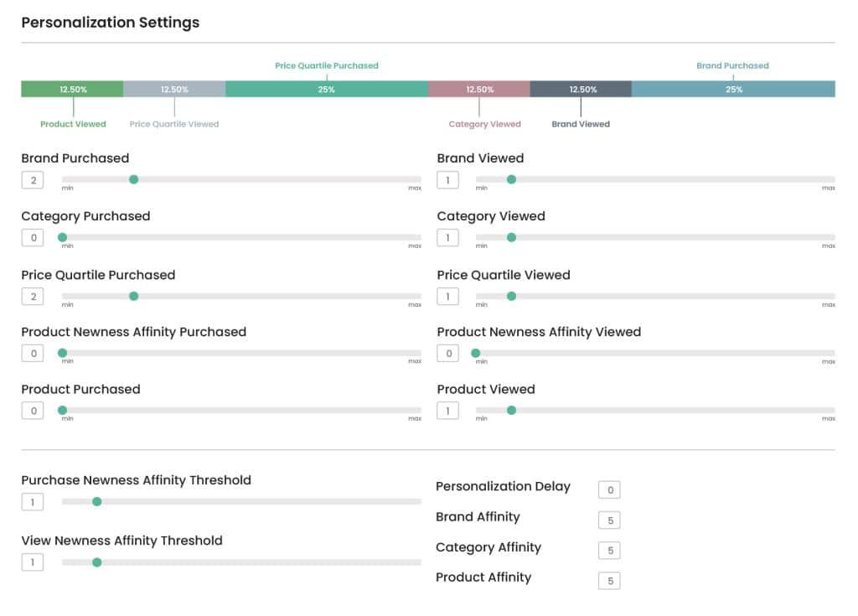
Task: Click Purchase Newness Affinity Threshold slider knob
Action: tap(97, 501)
